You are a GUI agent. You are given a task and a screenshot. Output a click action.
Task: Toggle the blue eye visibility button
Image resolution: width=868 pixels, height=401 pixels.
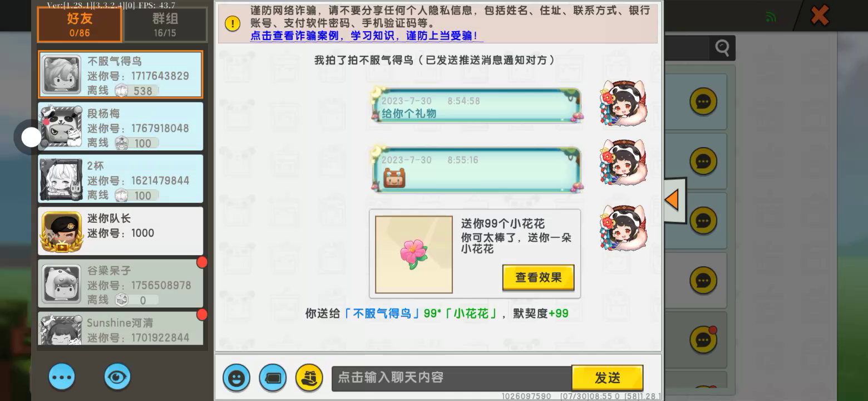(x=117, y=377)
